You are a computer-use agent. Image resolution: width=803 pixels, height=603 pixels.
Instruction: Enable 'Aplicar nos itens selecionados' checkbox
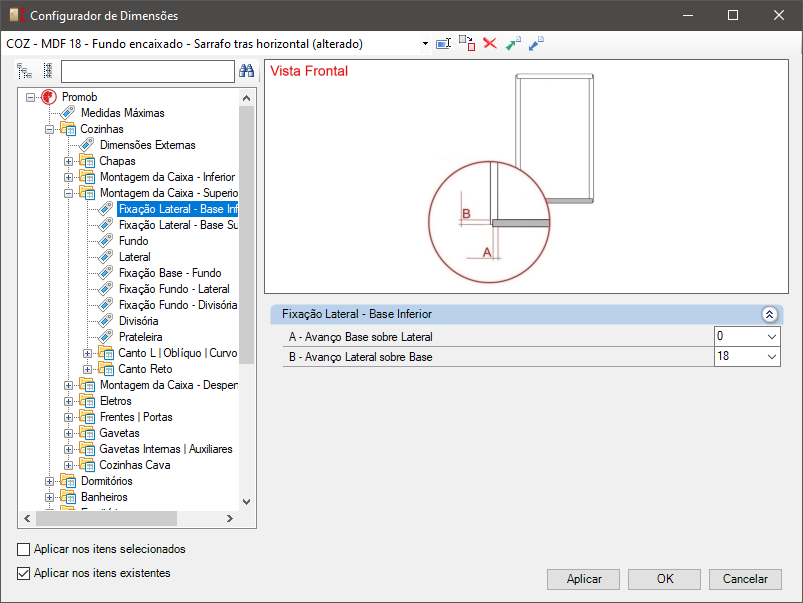[24, 549]
